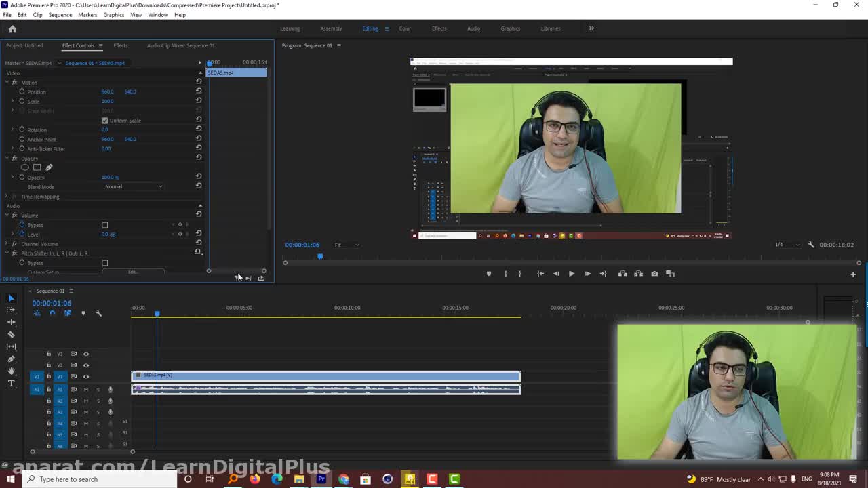The height and width of the screenshot is (488, 868).
Task: Toggle timeline snapping magnet icon
Action: [52, 313]
